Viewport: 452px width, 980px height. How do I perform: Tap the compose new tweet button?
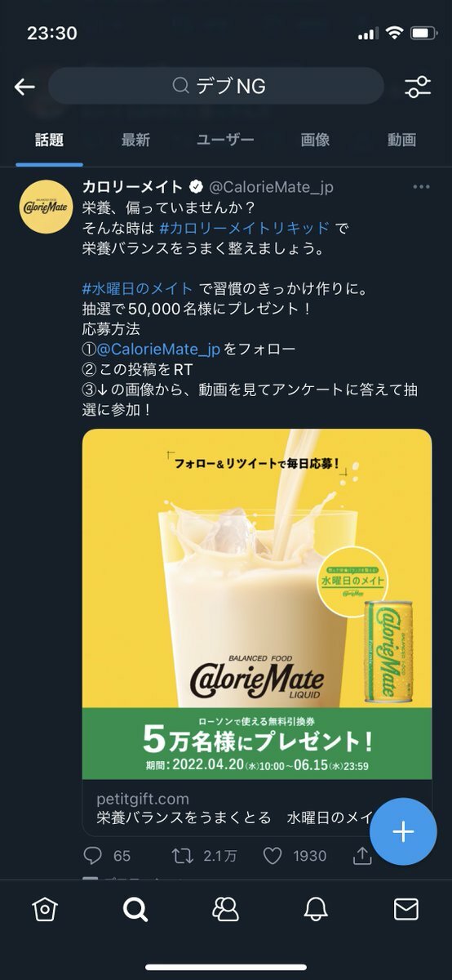[403, 831]
